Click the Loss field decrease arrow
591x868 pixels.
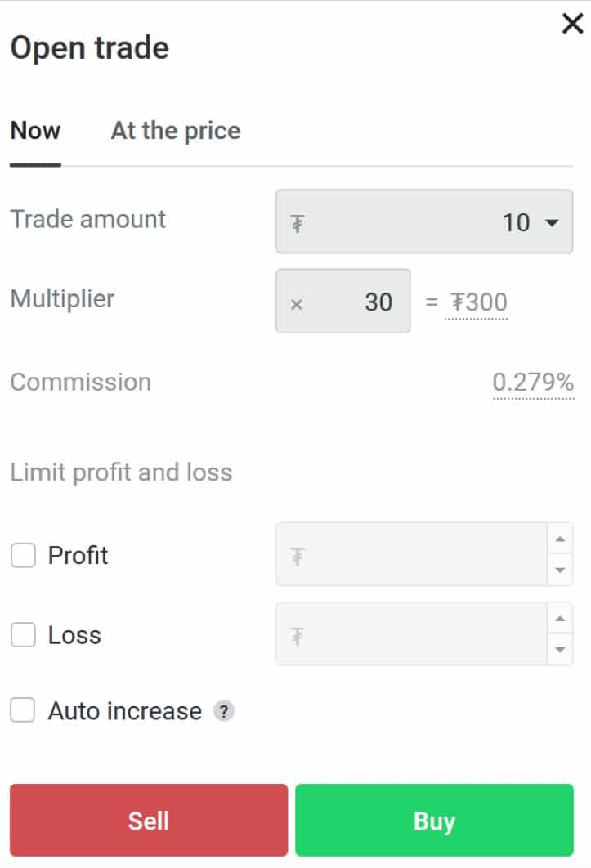(560, 650)
